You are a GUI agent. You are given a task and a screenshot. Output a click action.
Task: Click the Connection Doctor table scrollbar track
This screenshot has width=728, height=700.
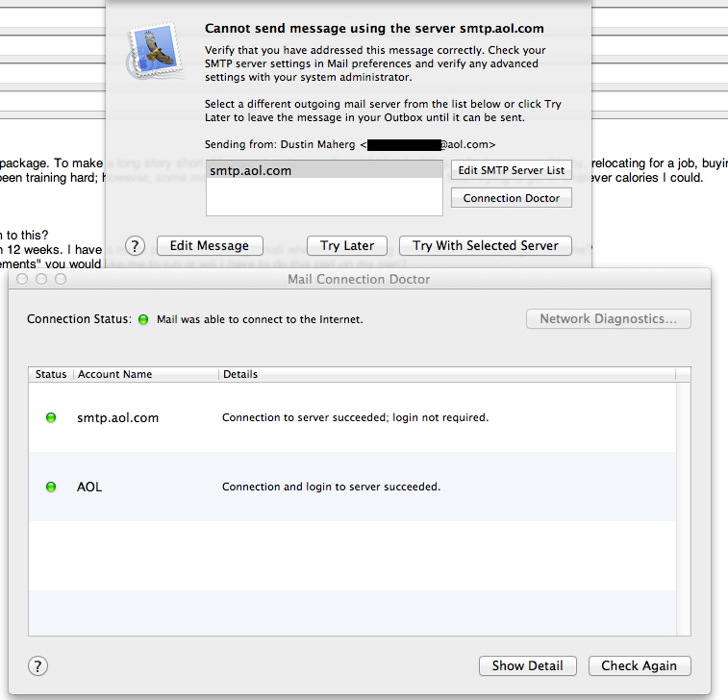coord(683,509)
